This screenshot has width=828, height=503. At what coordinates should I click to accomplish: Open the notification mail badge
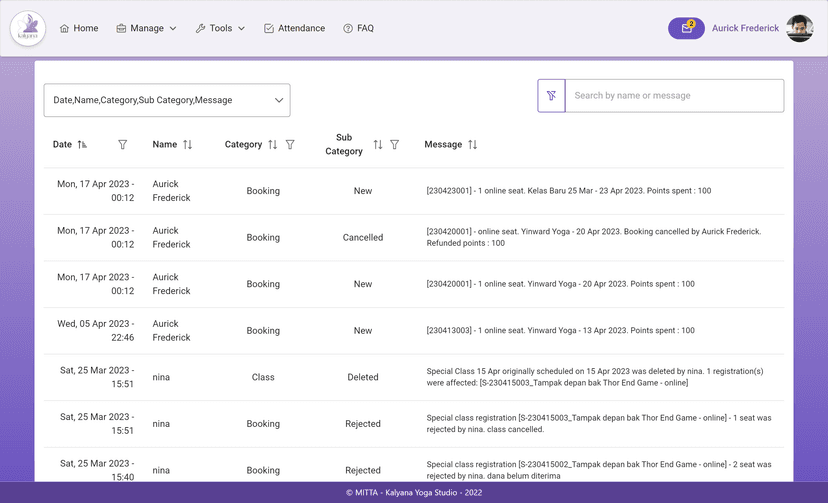[686, 28]
